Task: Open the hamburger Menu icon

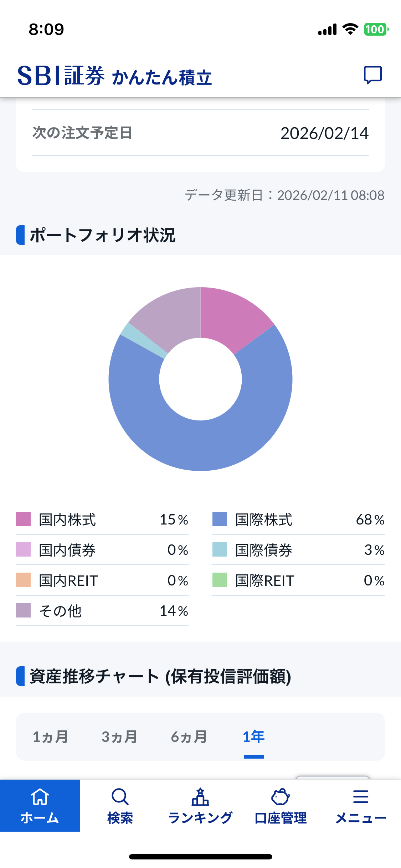Action: (x=361, y=797)
